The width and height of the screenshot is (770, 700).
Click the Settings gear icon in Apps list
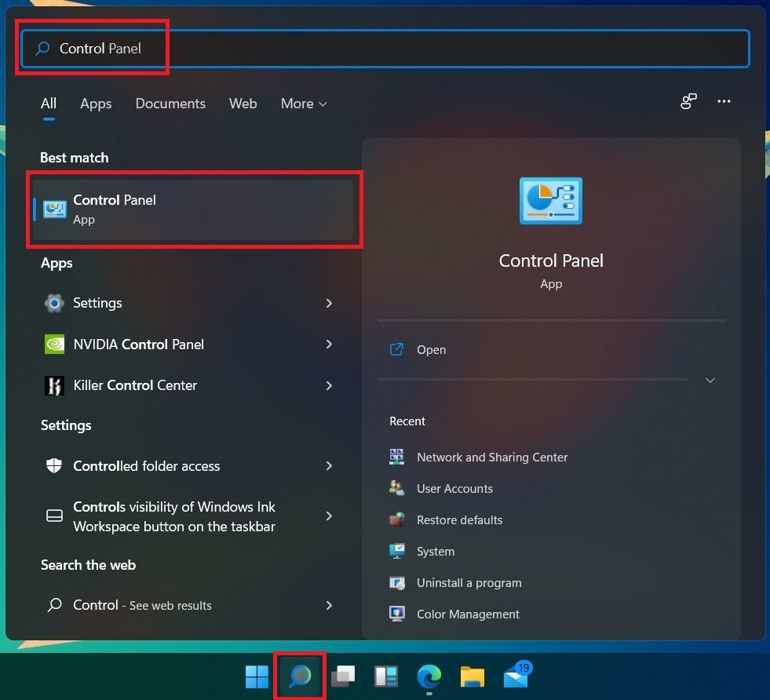click(x=54, y=303)
